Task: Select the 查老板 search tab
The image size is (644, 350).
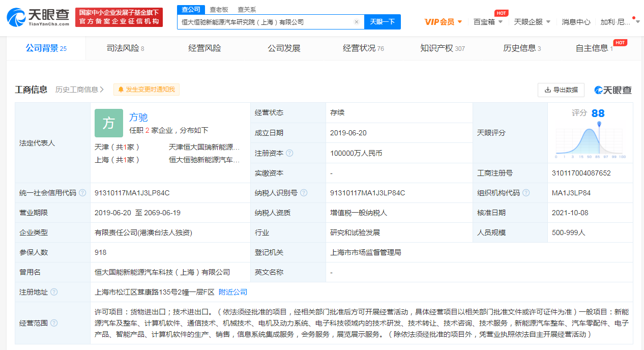Action: [x=219, y=10]
